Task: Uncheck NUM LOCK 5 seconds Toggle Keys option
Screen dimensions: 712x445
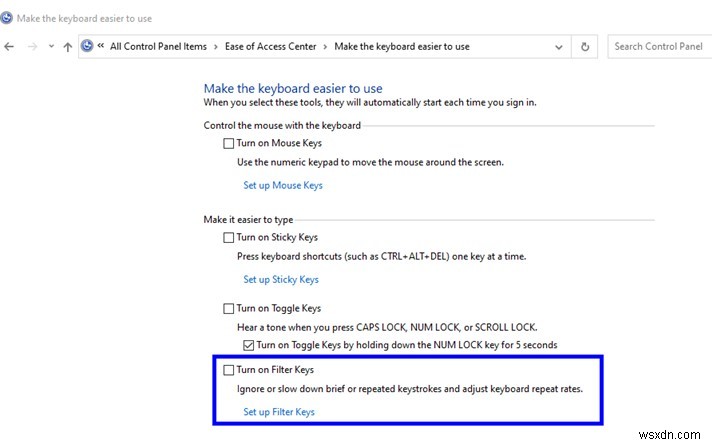Action: [248, 346]
